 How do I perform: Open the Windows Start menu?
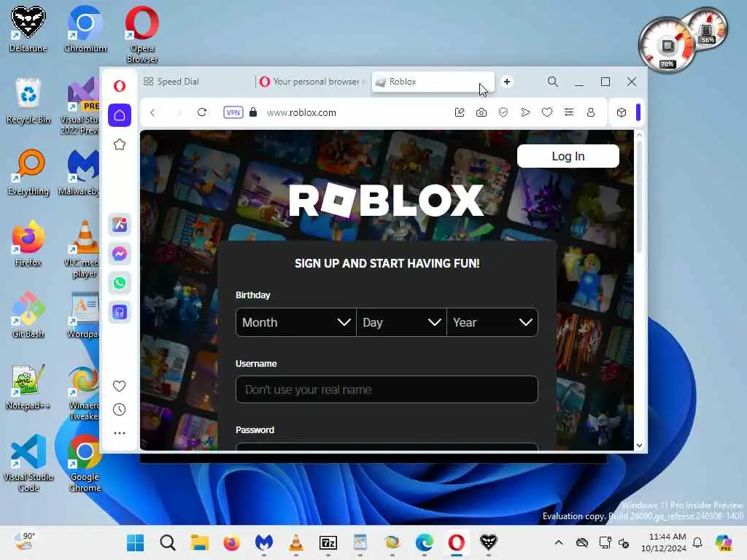pos(135,542)
